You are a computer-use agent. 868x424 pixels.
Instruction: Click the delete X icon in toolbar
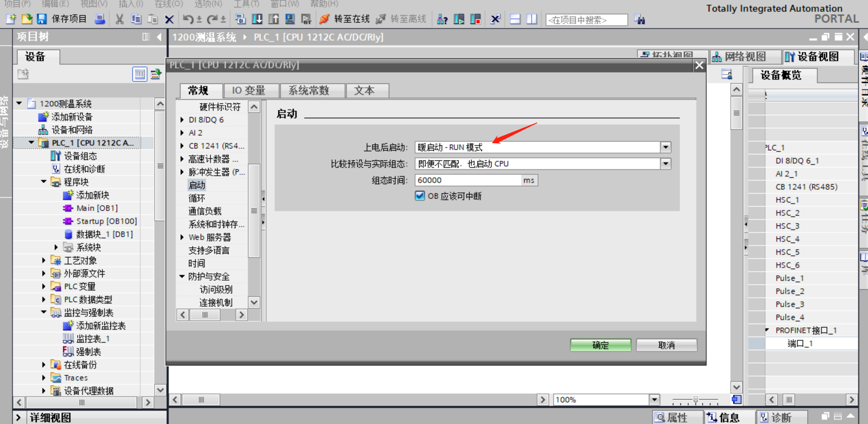tap(169, 19)
